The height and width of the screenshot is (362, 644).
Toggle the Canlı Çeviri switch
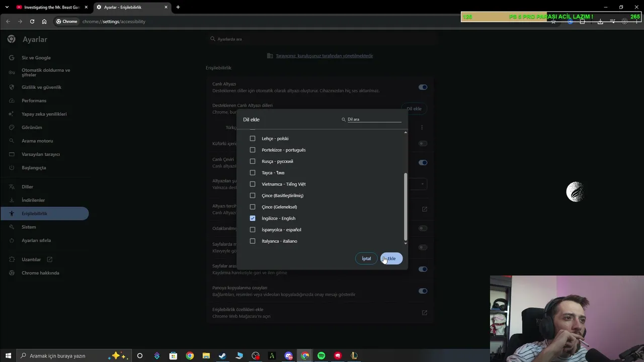tap(423, 162)
